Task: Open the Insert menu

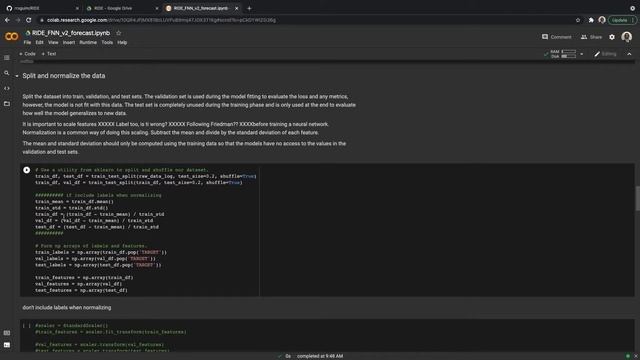Action: click(69, 42)
